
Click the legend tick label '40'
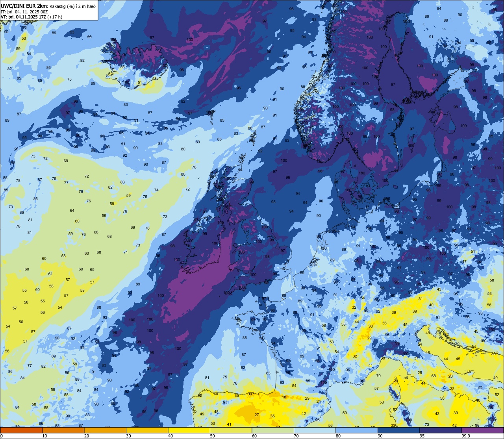click(170, 435)
